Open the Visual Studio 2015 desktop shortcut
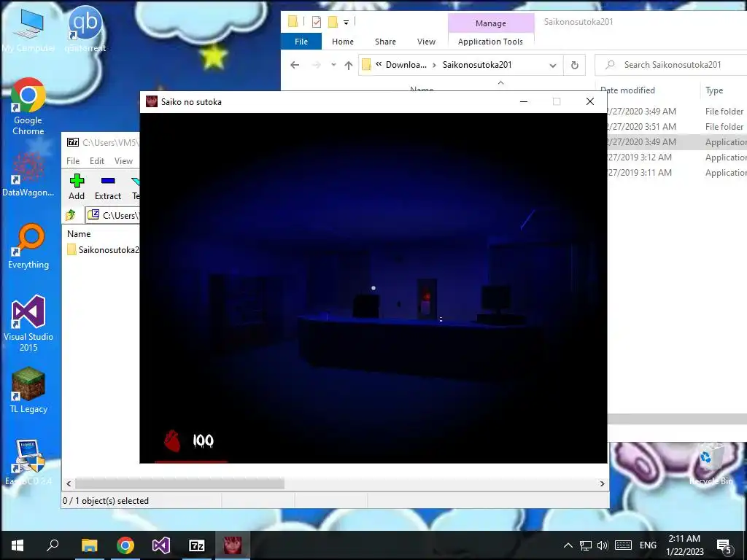This screenshot has height=560, width=747. point(28,324)
